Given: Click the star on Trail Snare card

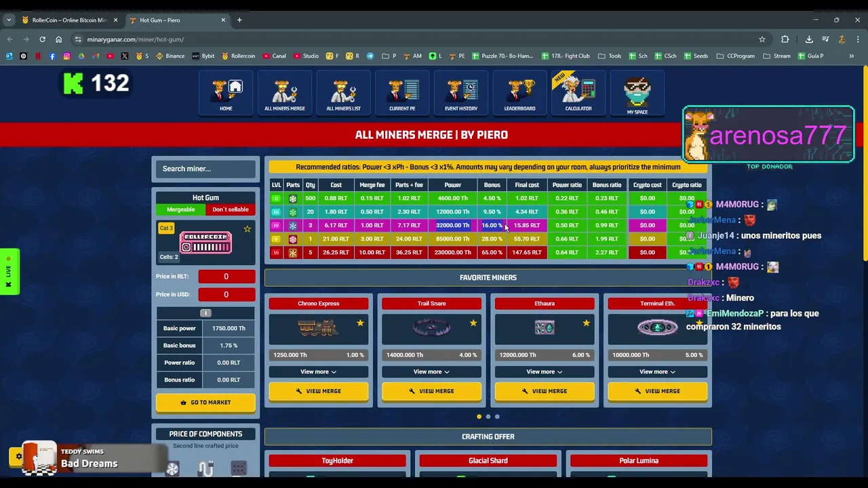Looking at the screenshot, I should (x=473, y=323).
